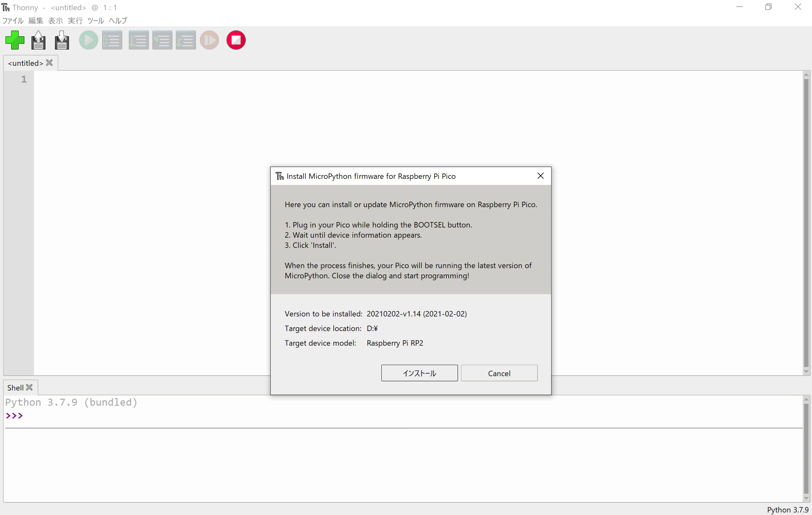Open the ファイル menu
Image resolution: width=812 pixels, height=515 pixels.
pyautogui.click(x=13, y=21)
